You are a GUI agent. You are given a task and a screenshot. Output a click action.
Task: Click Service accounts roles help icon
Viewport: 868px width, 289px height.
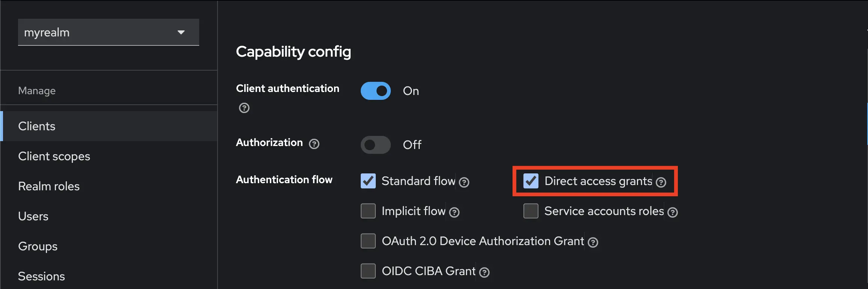point(673,212)
